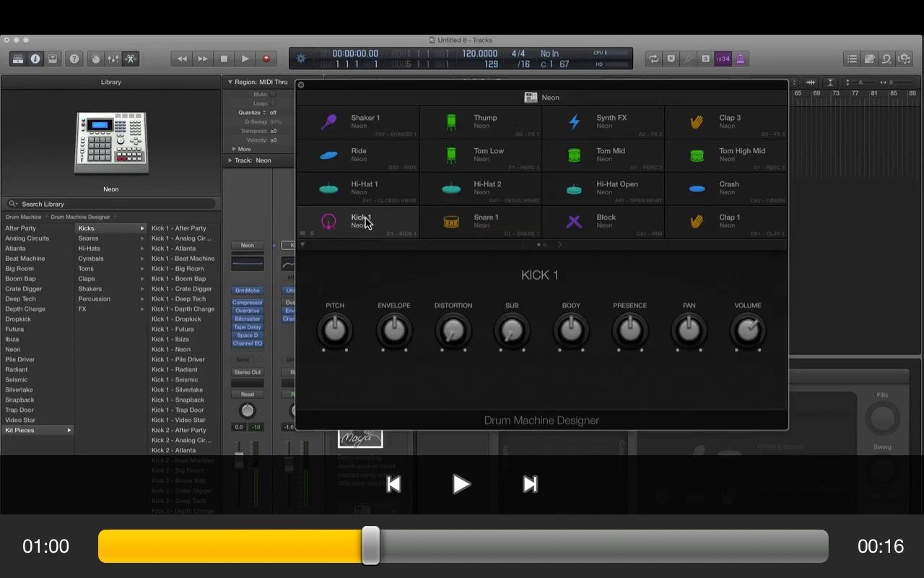Enable the Mute checkbox in Region
Viewport: 924px width, 578px height.
[x=273, y=95]
